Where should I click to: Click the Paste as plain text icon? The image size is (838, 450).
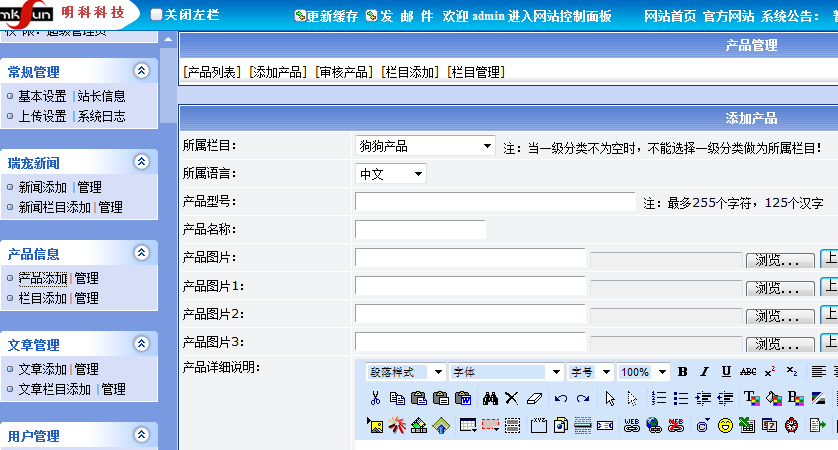click(x=441, y=398)
